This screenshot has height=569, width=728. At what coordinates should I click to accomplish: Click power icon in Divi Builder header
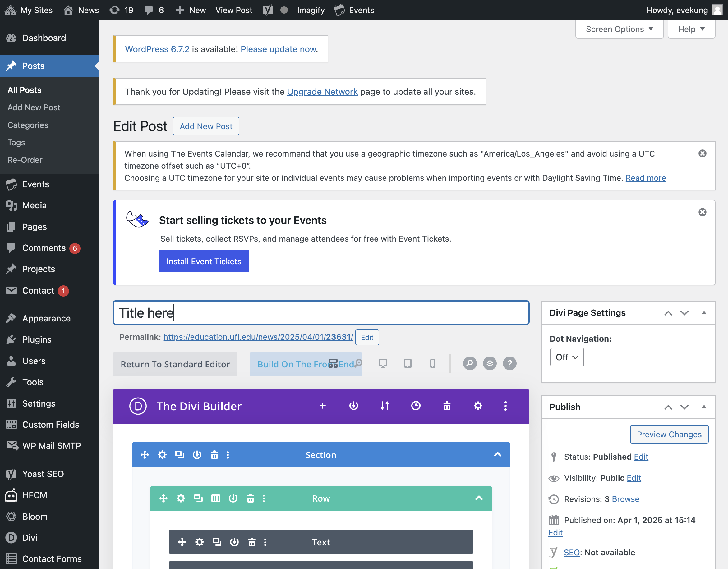(x=353, y=406)
